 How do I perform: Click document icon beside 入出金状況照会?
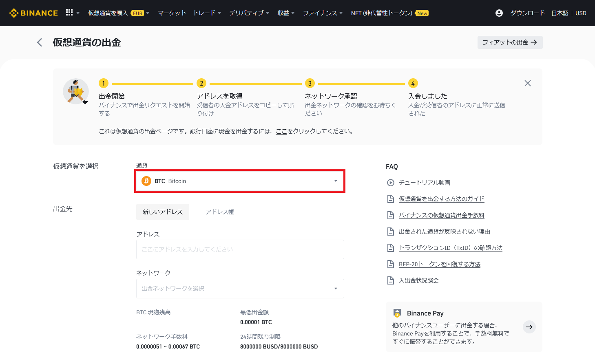[390, 280]
